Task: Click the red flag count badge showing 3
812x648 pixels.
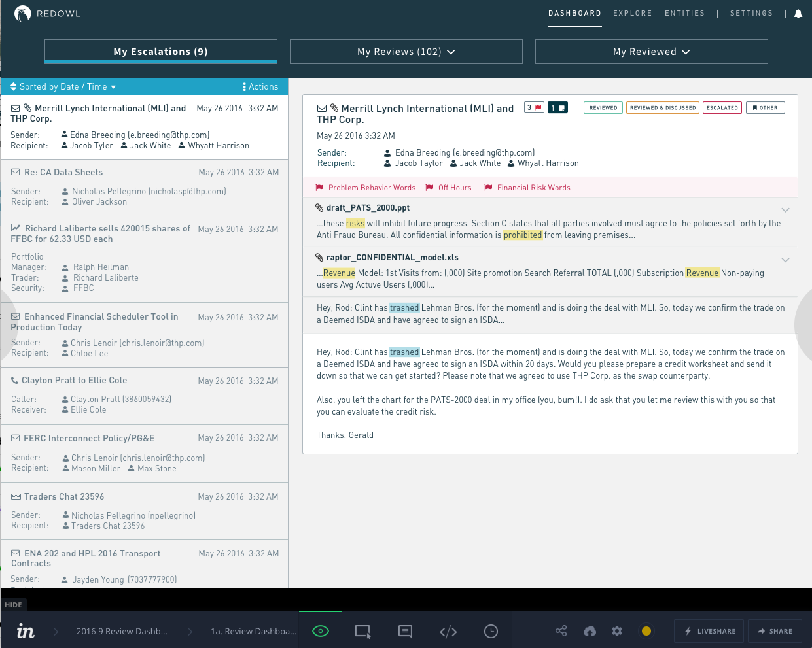Action: click(x=534, y=107)
